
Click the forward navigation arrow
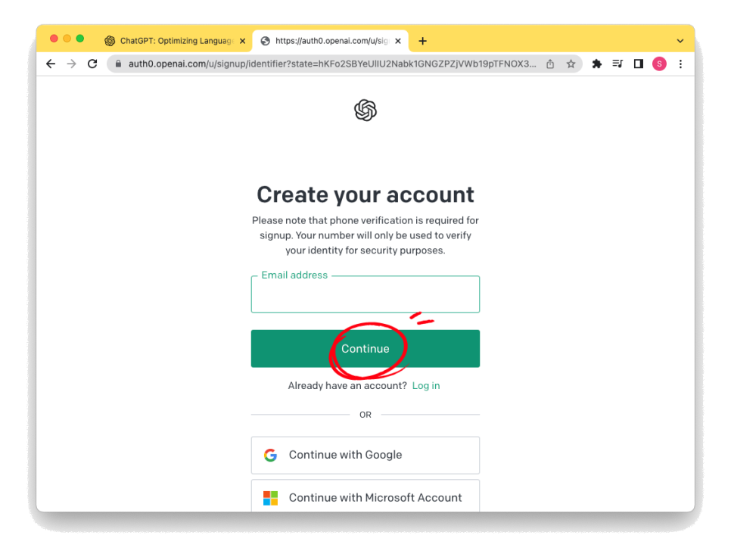(x=71, y=64)
